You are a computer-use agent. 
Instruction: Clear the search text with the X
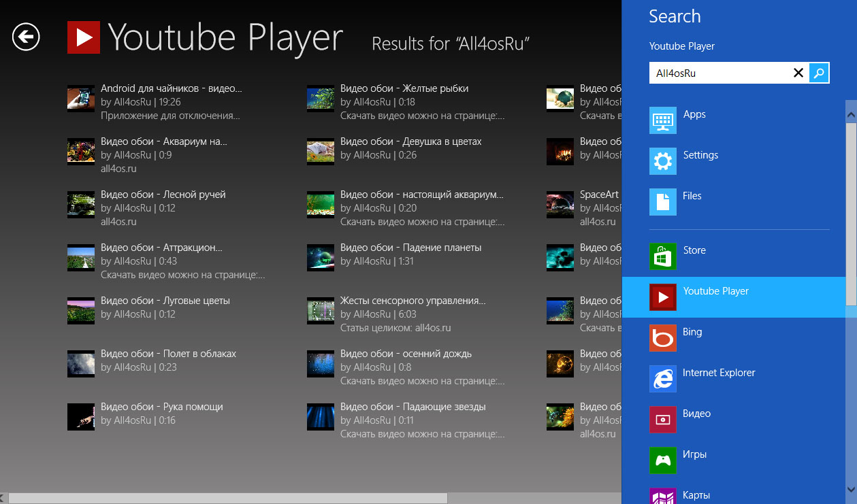798,73
